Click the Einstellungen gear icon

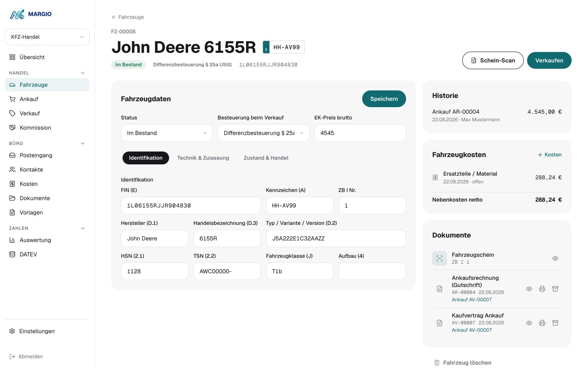[12, 331]
